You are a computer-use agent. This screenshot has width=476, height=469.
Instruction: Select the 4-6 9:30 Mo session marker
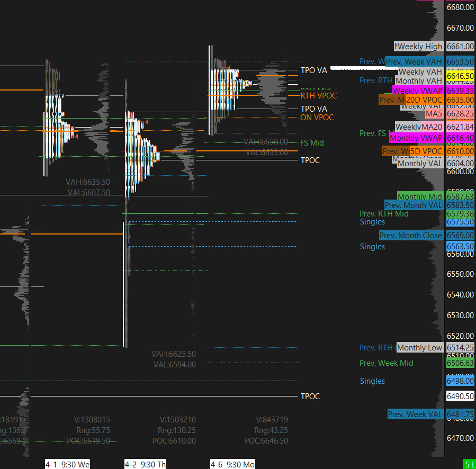pyautogui.click(x=232, y=464)
